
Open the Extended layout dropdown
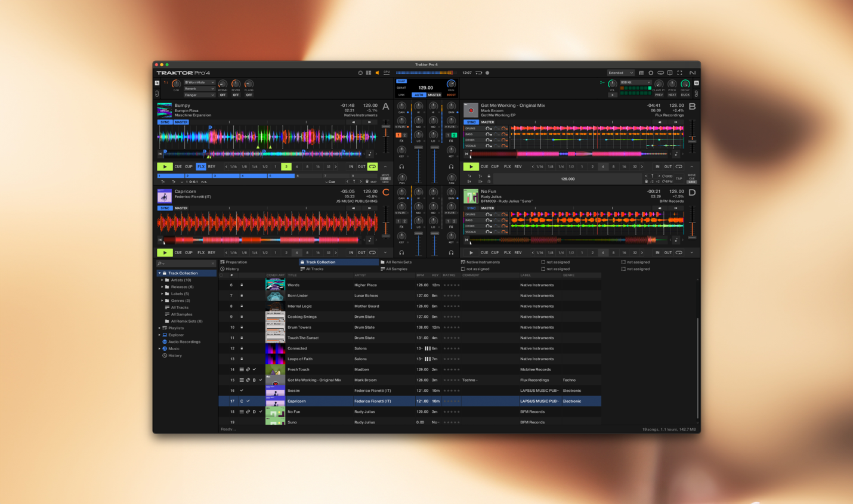tap(620, 72)
